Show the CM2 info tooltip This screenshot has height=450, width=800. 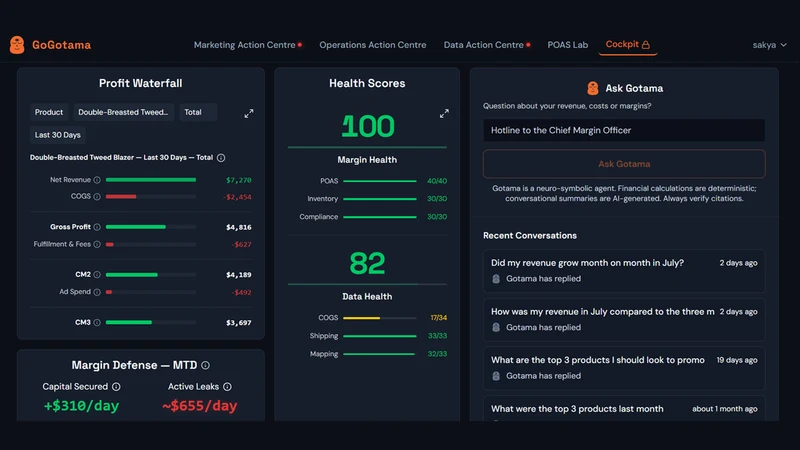point(97,274)
